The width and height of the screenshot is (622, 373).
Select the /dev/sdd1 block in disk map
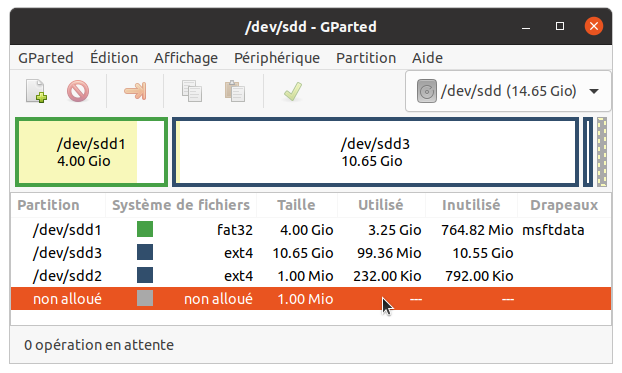point(91,152)
